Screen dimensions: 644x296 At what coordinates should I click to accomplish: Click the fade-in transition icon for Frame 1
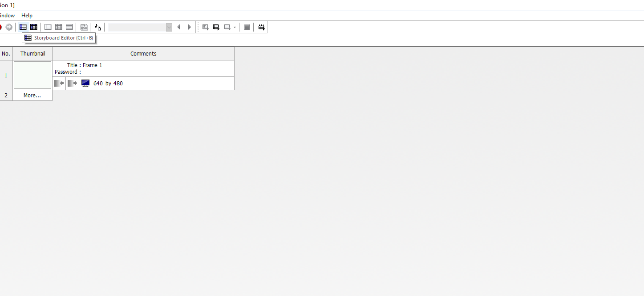pos(59,83)
